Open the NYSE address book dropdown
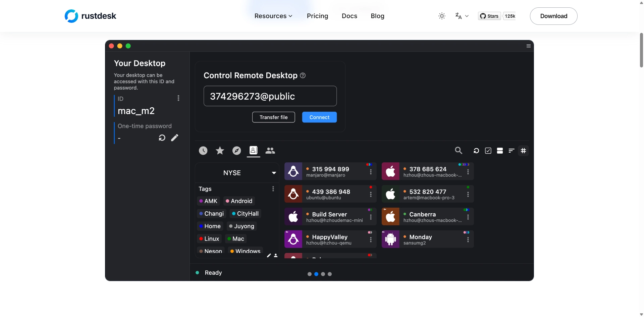The width and height of the screenshot is (644, 317). pyautogui.click(x=237, y=173)
